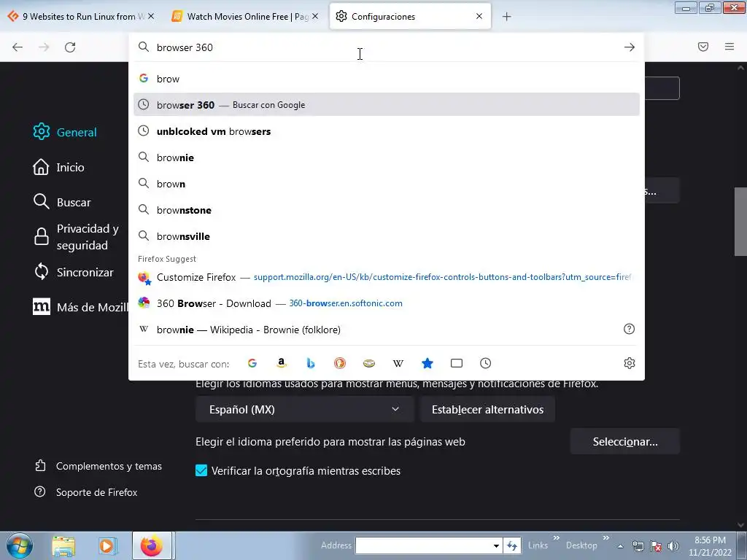This screenshot has height=560, width=747.
Task: Open the Sincronizar settings section
Action: (x=74, y=272)
